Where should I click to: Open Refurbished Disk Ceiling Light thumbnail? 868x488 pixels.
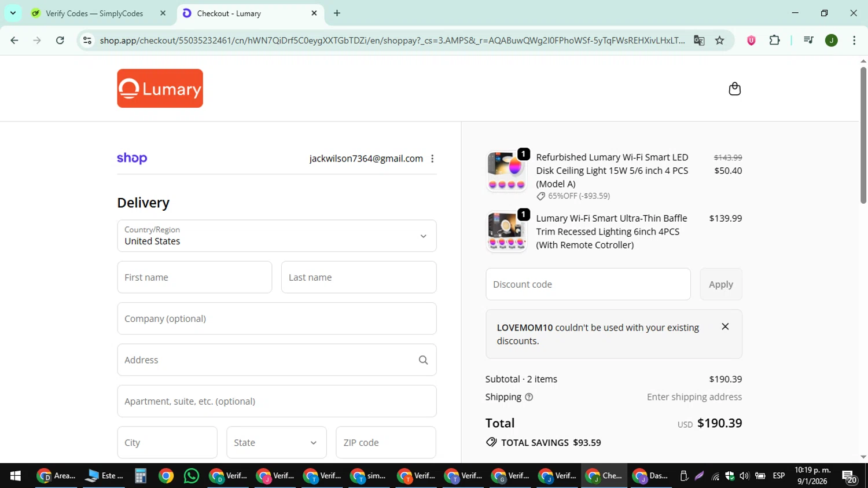click(506, 171)
